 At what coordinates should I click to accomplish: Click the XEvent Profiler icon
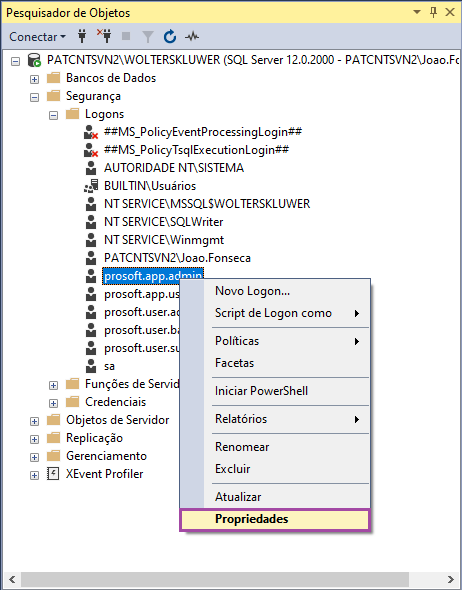pyautogui.click(x=53, y=474)
